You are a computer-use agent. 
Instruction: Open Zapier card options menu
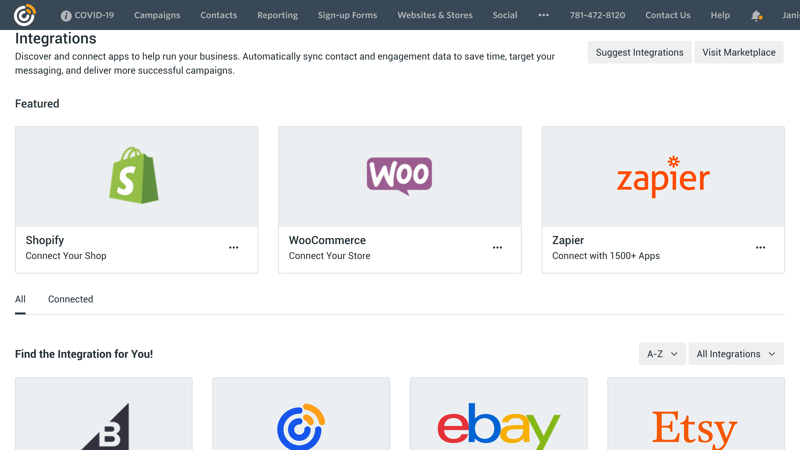tap(760, 248)
